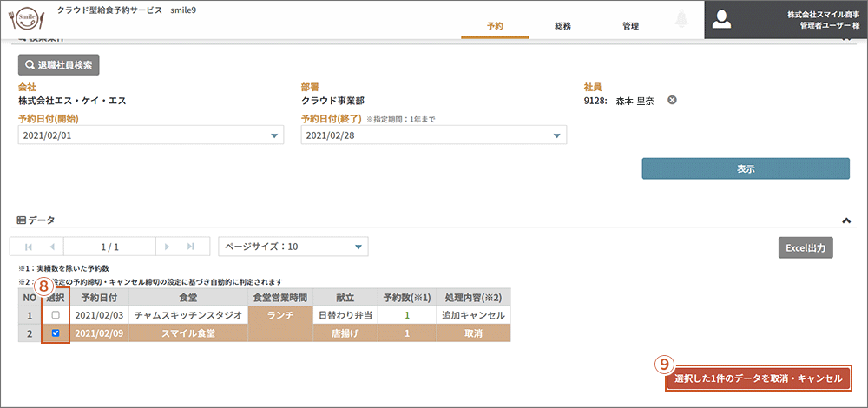Switch to the 総務 tab

click(562, 26)
